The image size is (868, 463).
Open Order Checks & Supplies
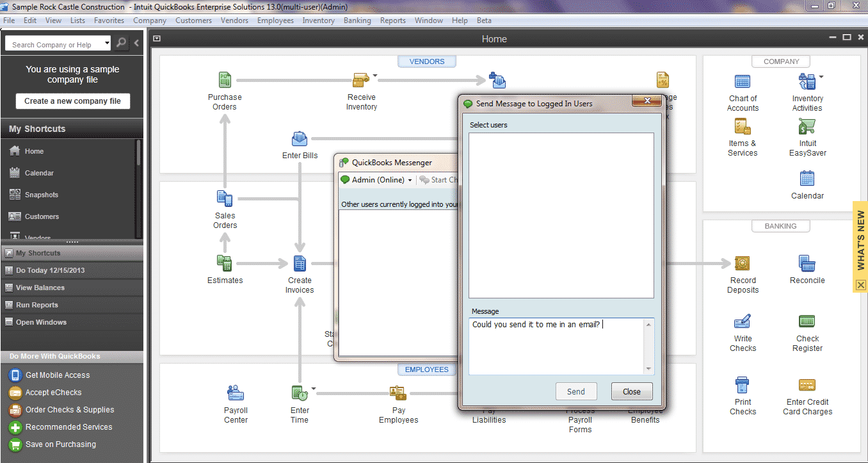coord(70,410)
